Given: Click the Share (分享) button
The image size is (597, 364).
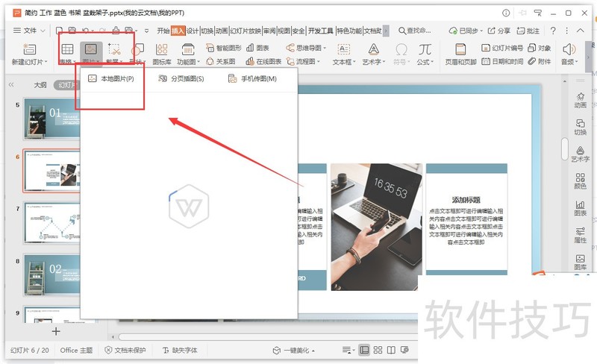Looking at the screenshot, I should click(498, 31).
